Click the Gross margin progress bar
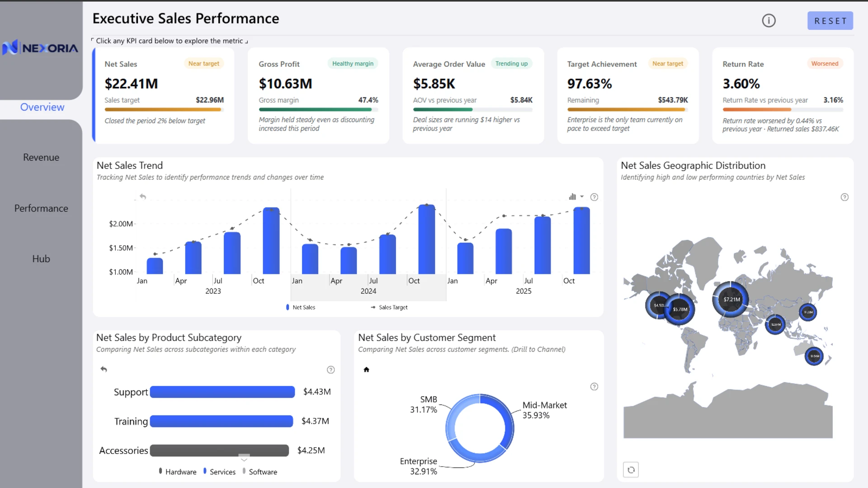868x488 pixels. point(318,109)
